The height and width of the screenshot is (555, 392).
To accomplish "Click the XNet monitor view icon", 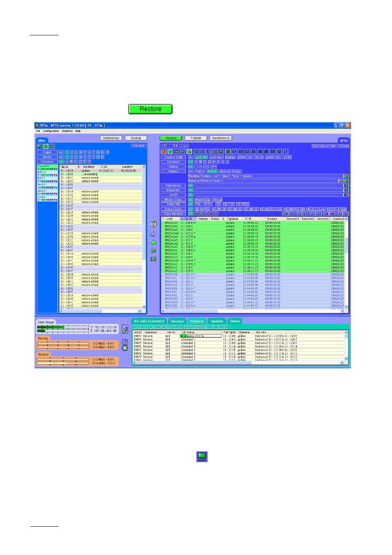I will pos(39,146).
